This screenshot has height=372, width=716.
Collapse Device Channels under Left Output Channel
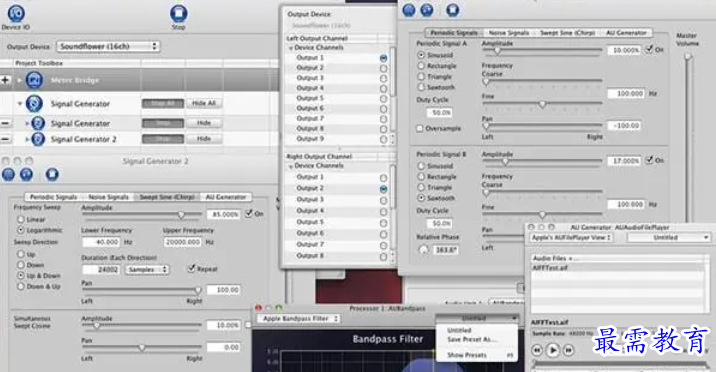(x=291, y=48)
